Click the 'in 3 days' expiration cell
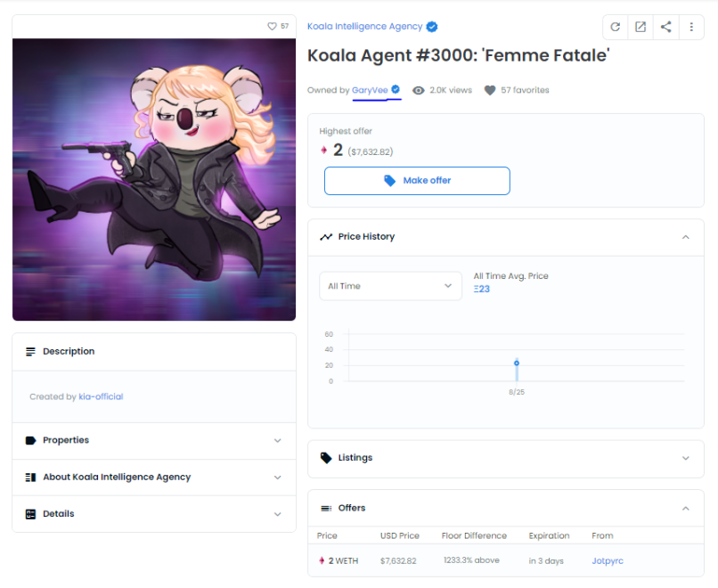 [x=546, y=561]
